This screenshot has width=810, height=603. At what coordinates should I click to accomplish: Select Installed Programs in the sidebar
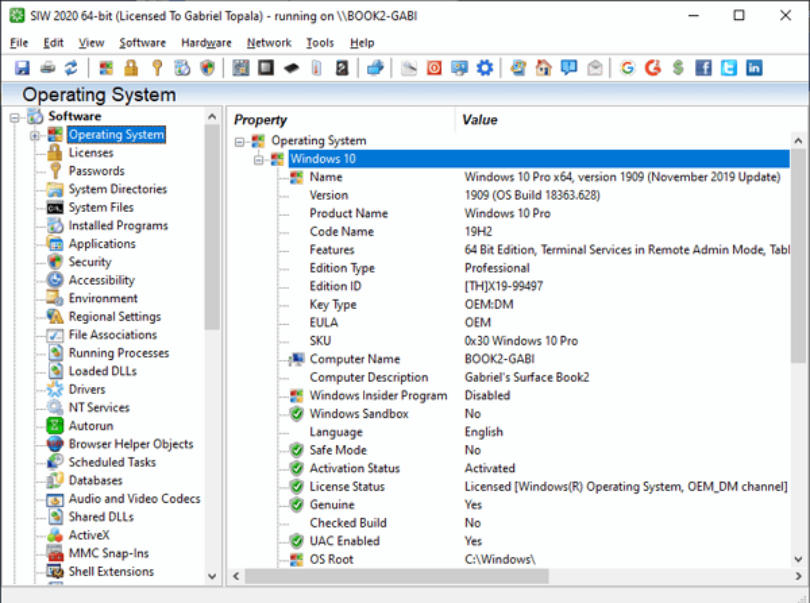click(x=118, y=226)
